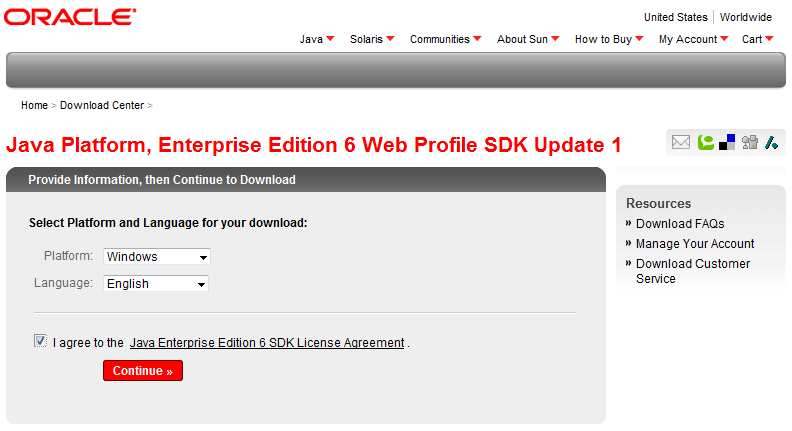Open Java Enterprise Edition 6 SDK License Agreement
Screen dimensions: 792x431
click(x=267, y=343)
